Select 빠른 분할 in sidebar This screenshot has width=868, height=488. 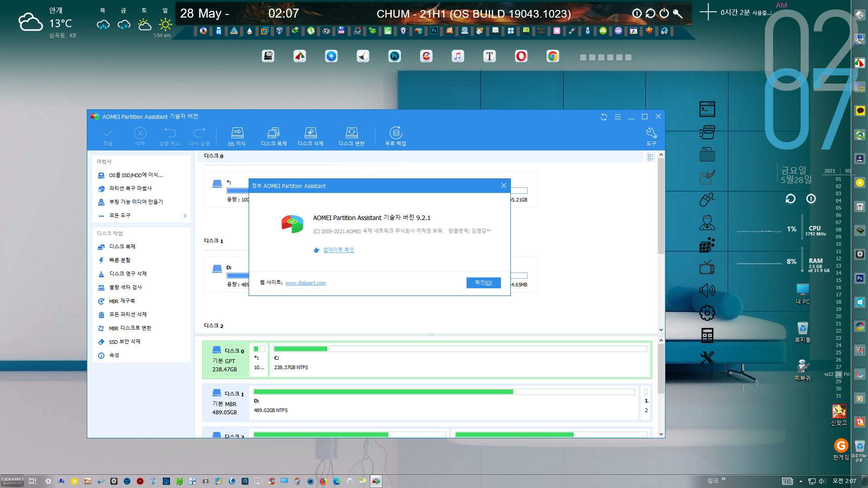tap(119, 260)
